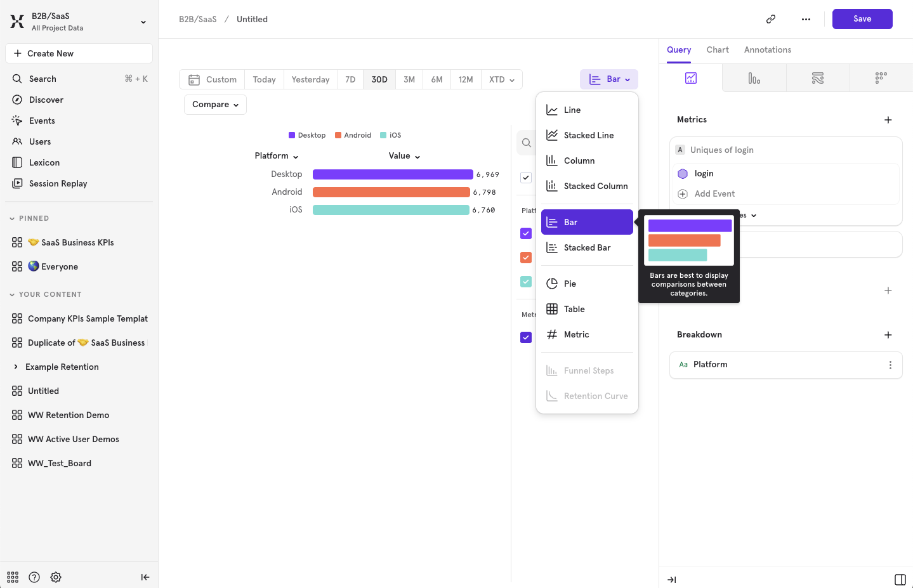Open the Flows report icon
This screenshot has width=913, height=588.
tap(817, 77)
